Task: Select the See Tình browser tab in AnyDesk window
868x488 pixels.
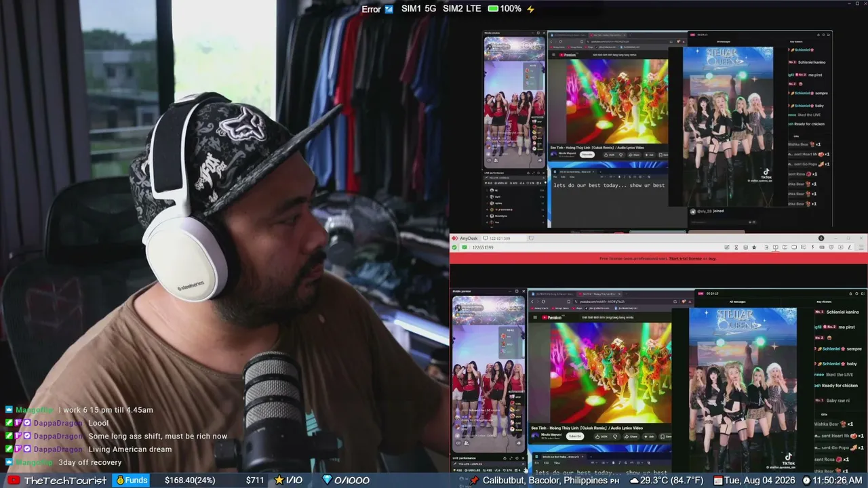Action: [599, 293]
